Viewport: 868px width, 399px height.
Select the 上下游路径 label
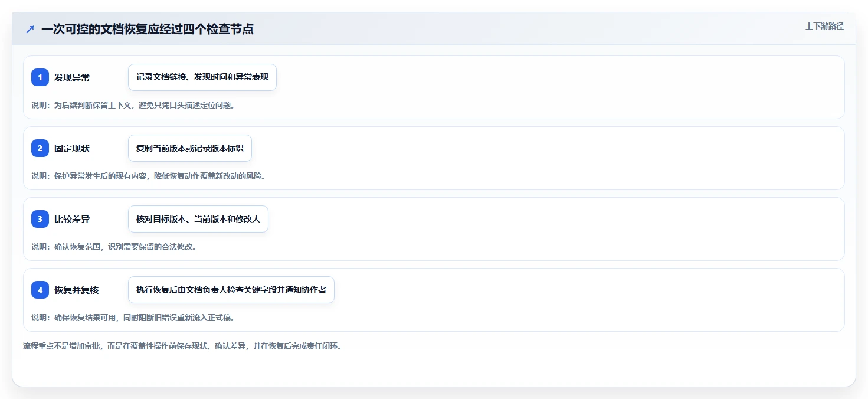coord(824,26)
